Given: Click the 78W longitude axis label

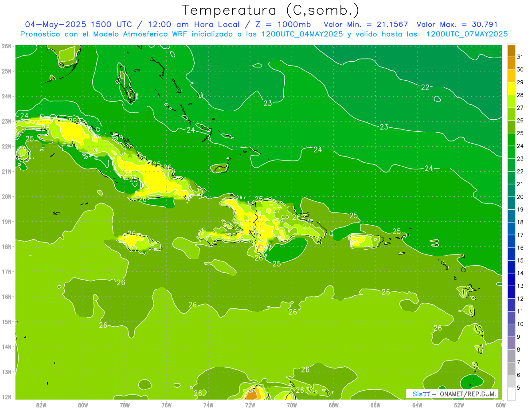Looking at the screenshot, I should pyautogui.click(x=125, y=405).
